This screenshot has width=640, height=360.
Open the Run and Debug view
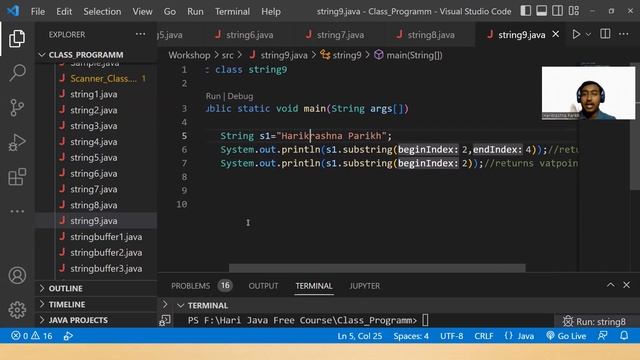(x=17, y=142)
